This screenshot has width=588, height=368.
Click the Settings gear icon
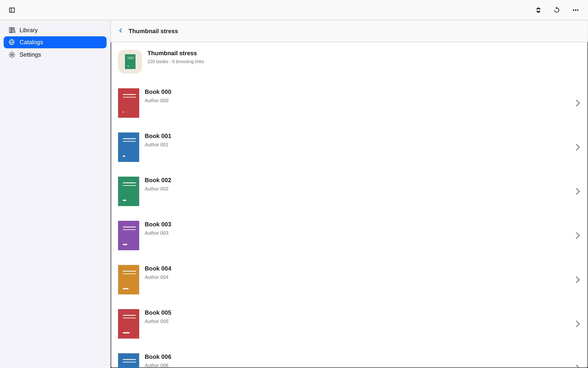[x=12, y=55]
